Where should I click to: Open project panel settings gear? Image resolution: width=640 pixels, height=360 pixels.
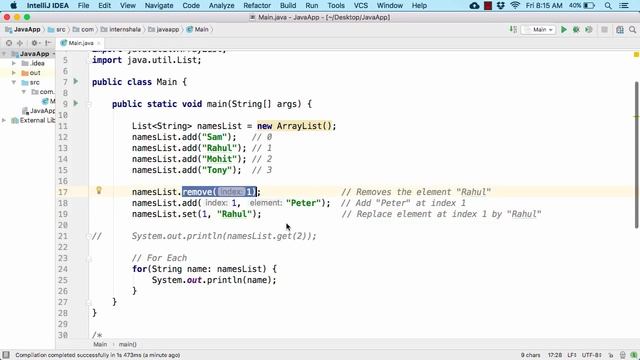tap(35, 43)
